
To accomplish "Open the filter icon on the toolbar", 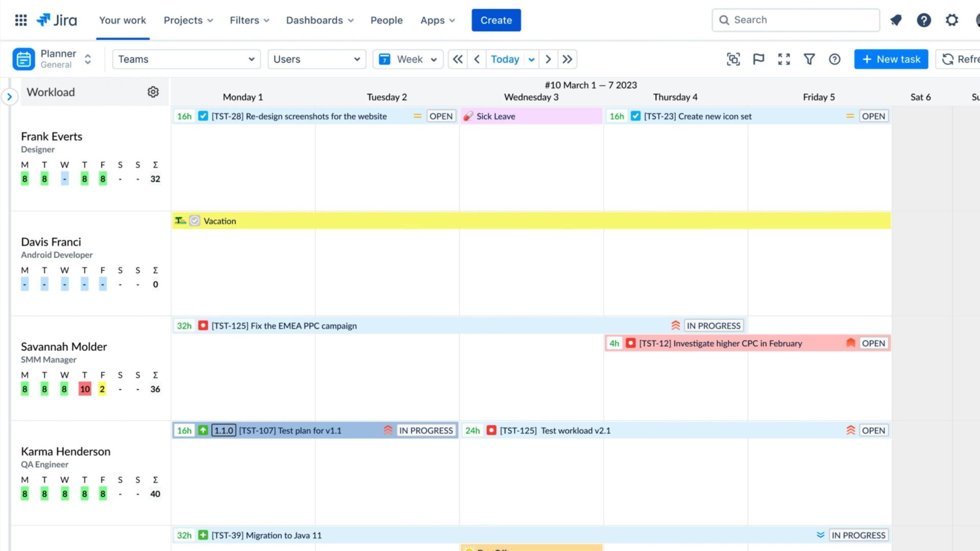I will (809, 59).
